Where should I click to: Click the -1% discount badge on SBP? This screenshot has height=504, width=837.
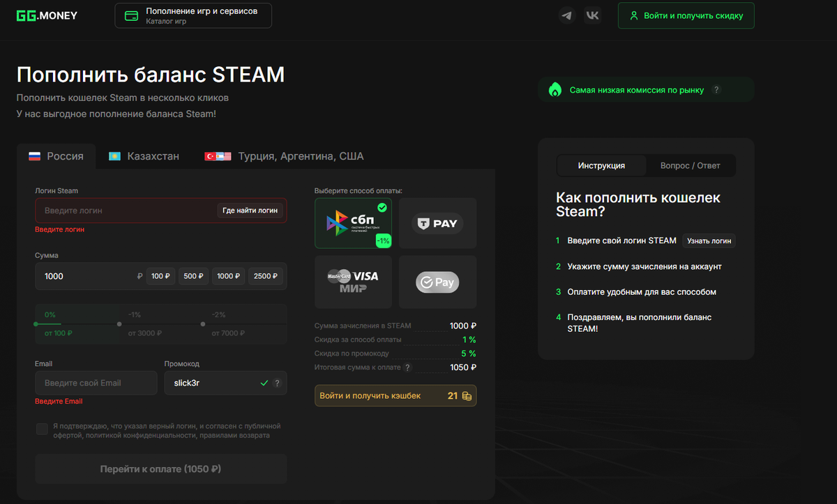point(384,240)
